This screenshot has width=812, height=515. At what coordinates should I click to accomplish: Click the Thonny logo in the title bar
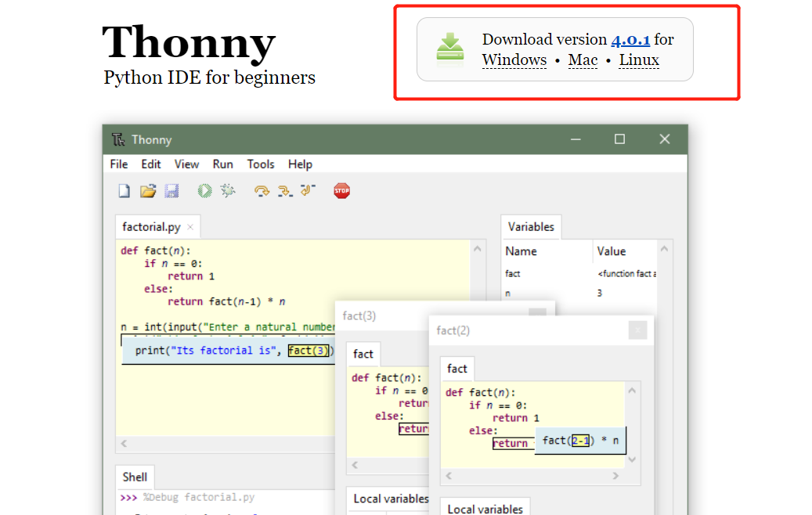click(x=118, y=139)
